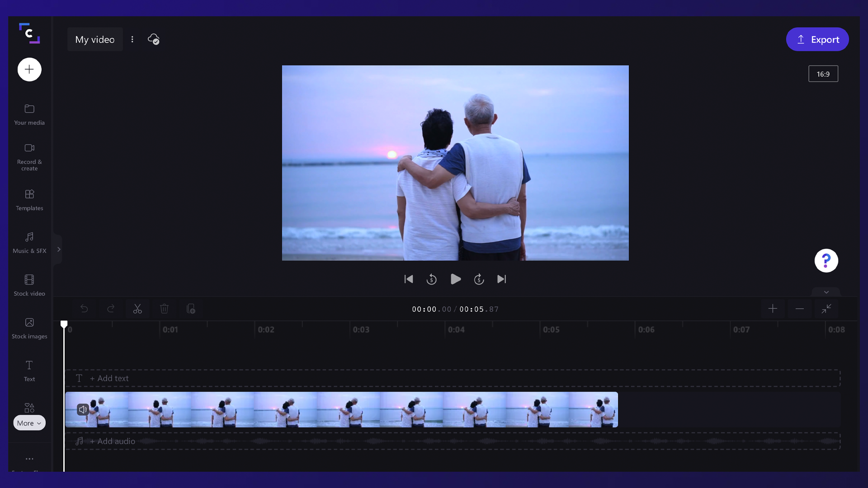Click the Add text track
868x488 pixels.
(109, 378)
